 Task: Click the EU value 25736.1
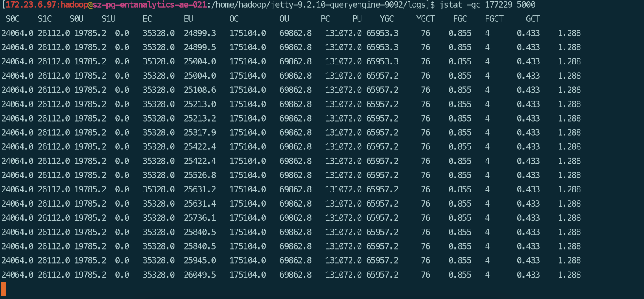pyautogui.click(x=200, y=218)
